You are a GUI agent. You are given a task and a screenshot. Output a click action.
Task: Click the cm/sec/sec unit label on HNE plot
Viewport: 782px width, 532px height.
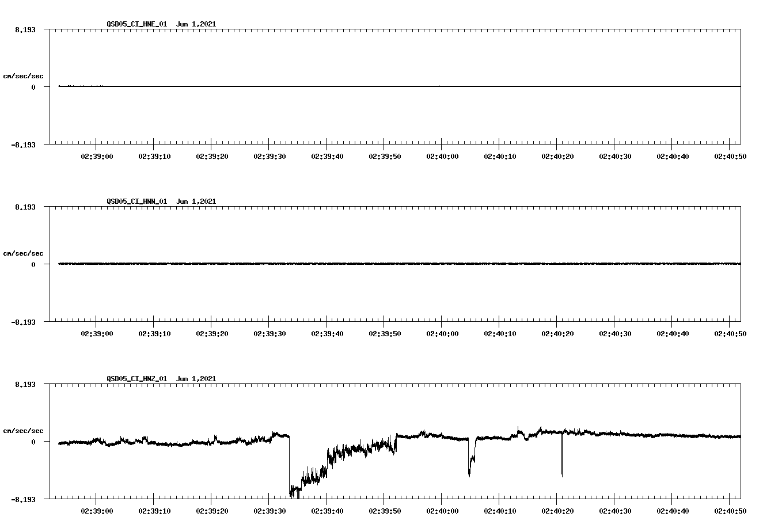[23, 76]
